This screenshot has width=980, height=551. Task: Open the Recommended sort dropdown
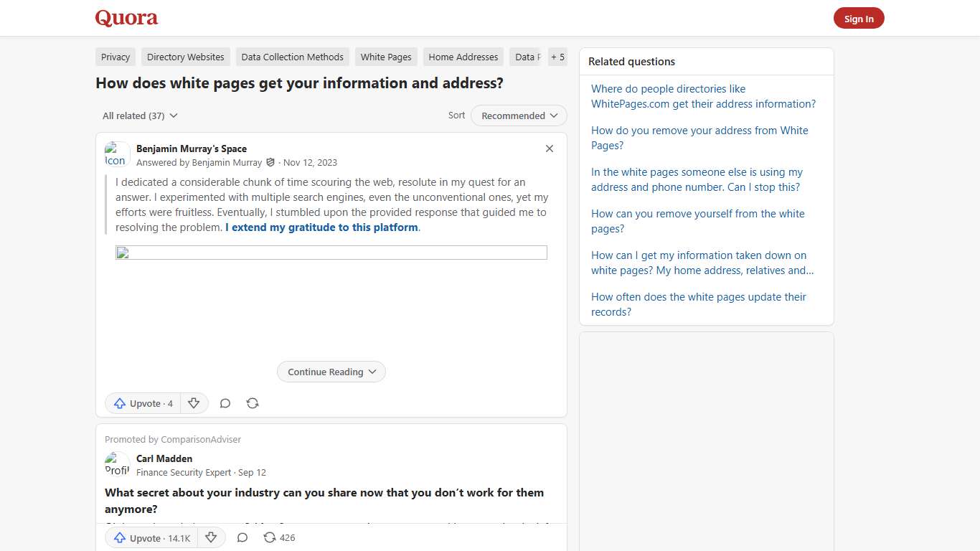point(518,116)
